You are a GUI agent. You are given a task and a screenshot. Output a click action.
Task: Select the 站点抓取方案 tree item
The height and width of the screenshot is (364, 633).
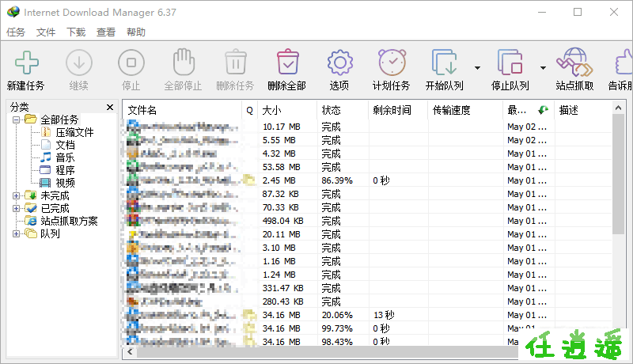(x=69, y=221)
